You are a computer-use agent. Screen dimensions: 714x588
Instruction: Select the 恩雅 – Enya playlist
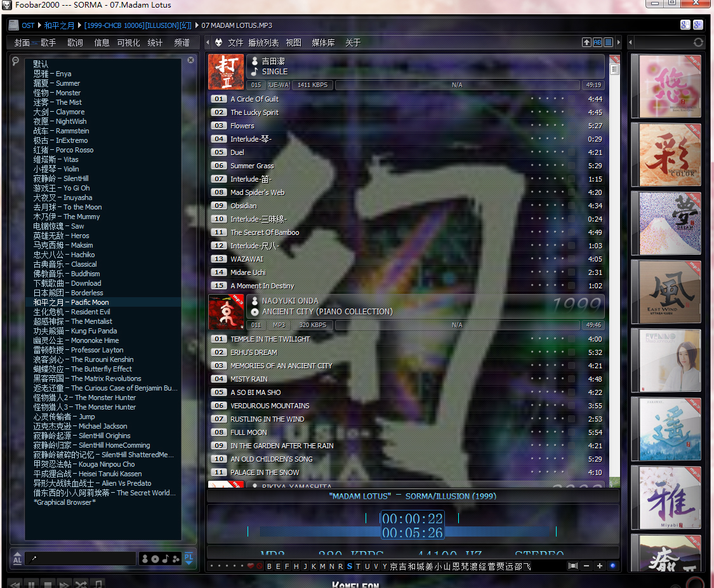click(103, 74)
